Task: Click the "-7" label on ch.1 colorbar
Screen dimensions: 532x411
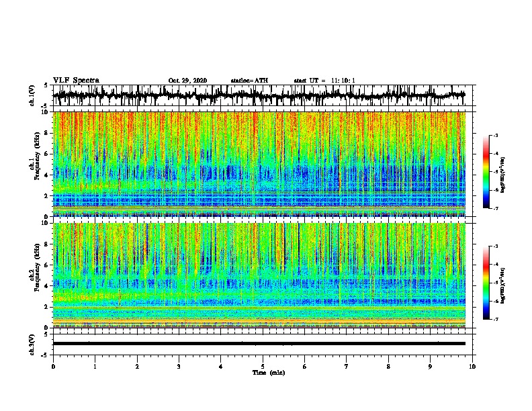Action: [495, 208]
